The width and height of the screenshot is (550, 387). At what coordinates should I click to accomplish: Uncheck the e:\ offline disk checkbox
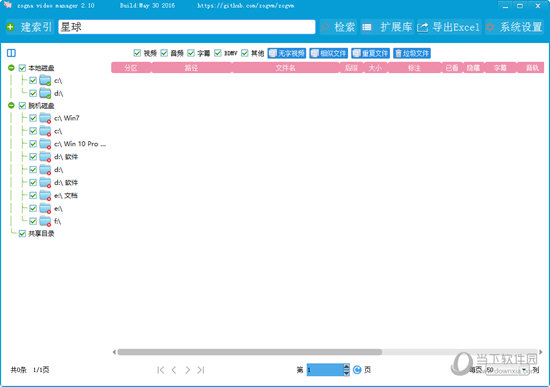pos(33,208)
